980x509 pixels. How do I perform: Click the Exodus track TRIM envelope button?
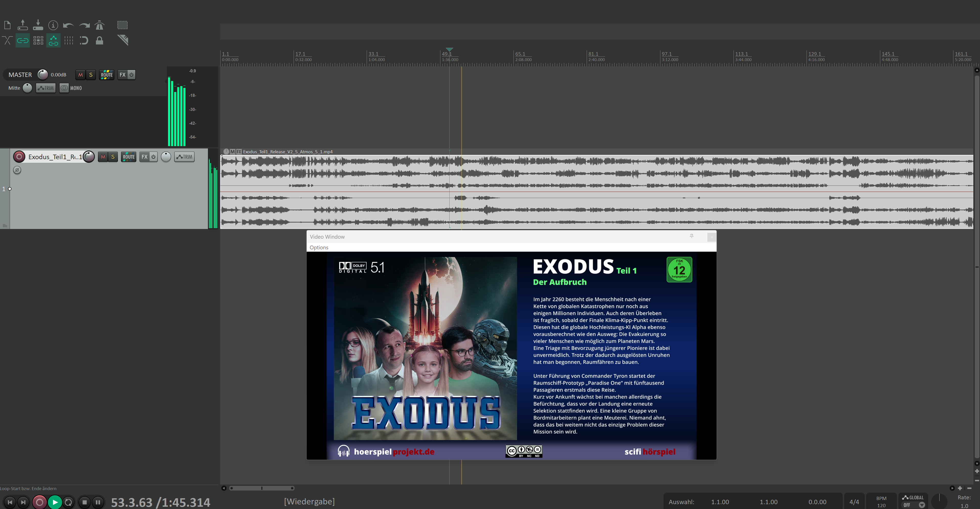pyautogui.click(x=184, y=157)
